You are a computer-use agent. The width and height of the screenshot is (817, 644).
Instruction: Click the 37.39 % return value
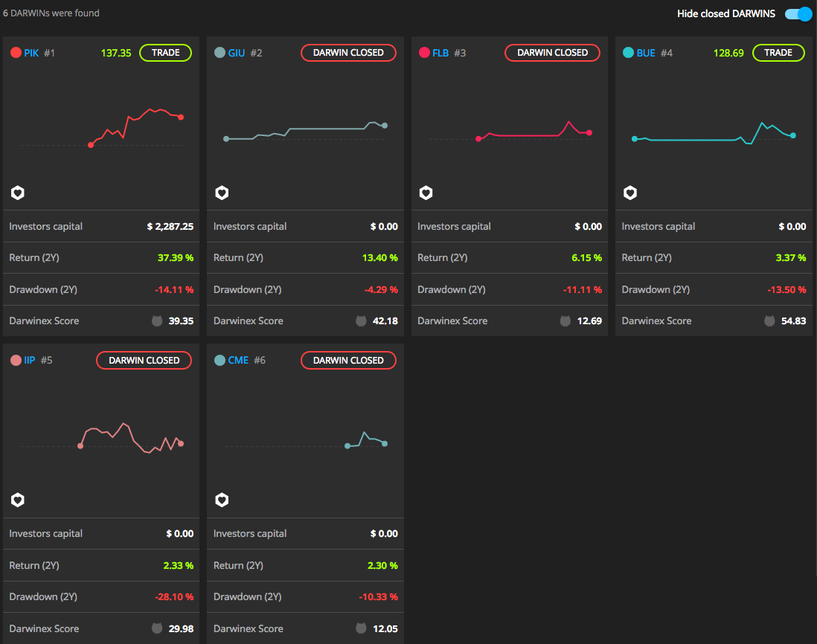point(176,258)
